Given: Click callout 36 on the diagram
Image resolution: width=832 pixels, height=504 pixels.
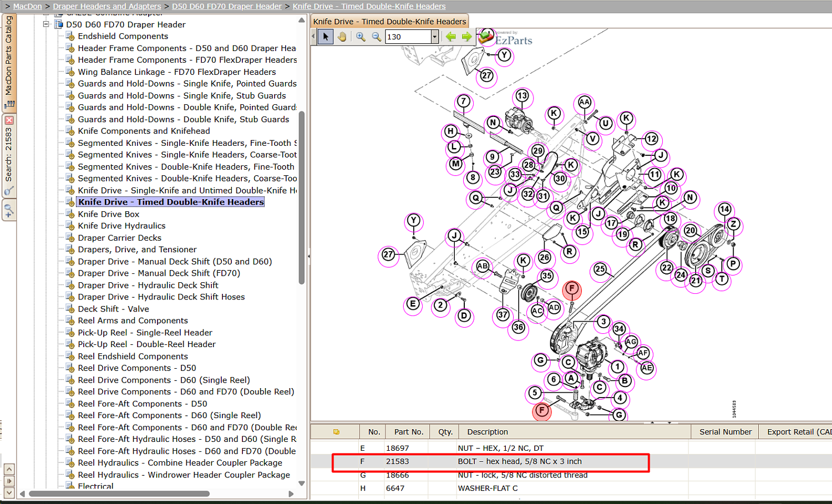Looking at the screenshot, I should pyautogui.click(x=519, y=327).
